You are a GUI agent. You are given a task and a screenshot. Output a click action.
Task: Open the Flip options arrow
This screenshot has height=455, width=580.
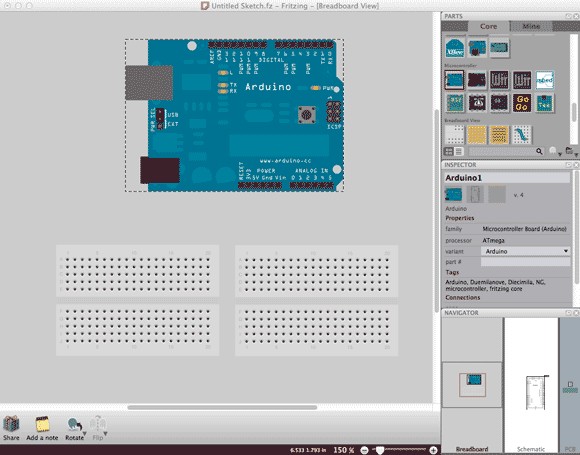pyautogui.click(x=105, y=434)
